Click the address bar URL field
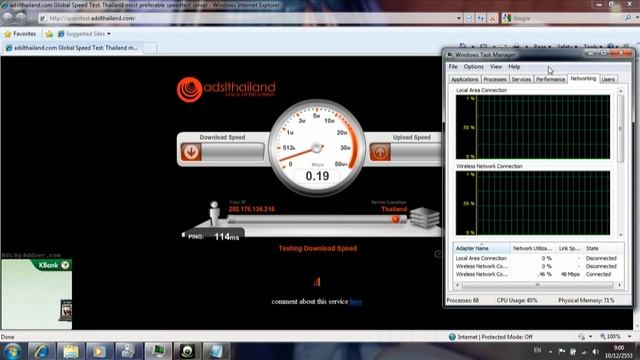This screenshot has width=640, height=360. coord(247,18)
